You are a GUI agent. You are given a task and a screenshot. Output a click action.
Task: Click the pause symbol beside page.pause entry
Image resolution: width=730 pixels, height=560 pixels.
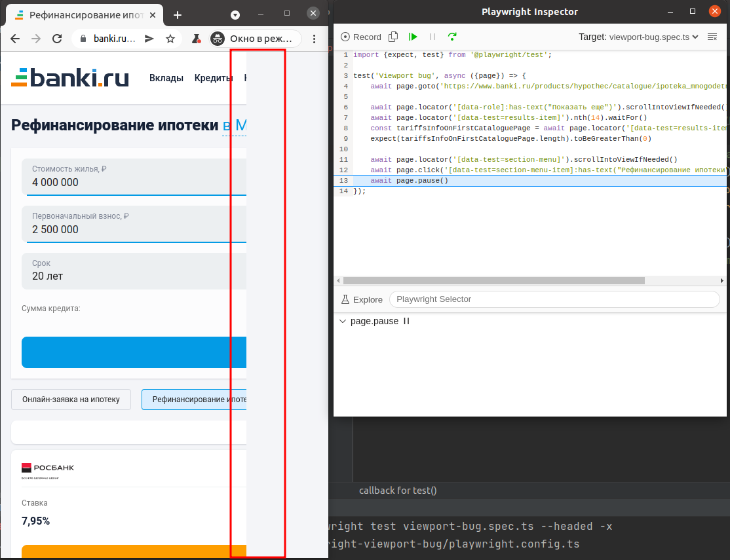coord(406,321)
